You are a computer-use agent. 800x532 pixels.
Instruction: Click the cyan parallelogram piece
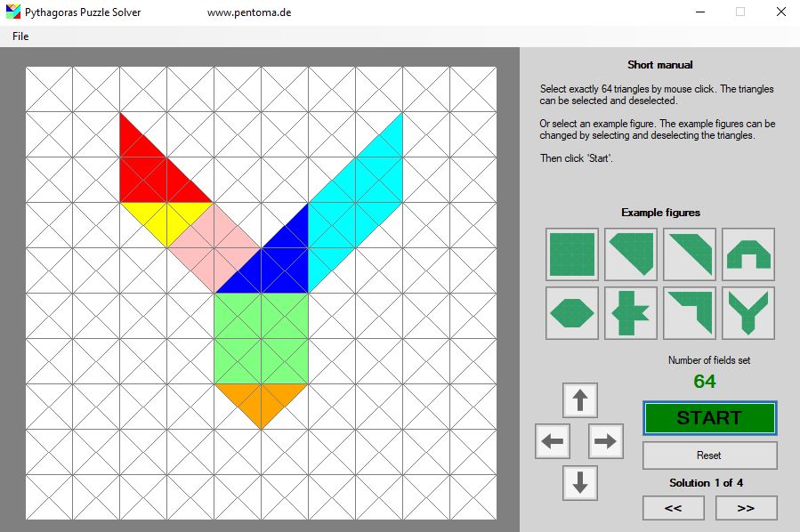[x=356, y=203]
